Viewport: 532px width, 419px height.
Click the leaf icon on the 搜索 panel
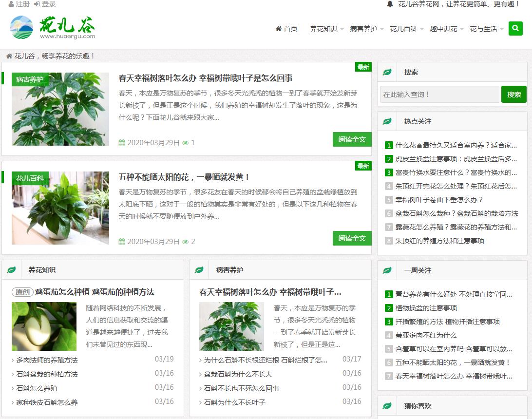[x=387, y=72]
